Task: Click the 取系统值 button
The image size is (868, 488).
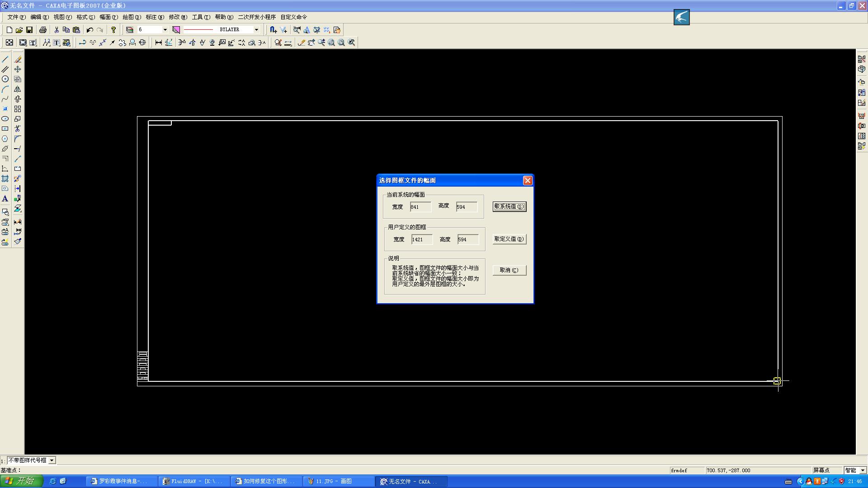Action: [x=509, y=206]
